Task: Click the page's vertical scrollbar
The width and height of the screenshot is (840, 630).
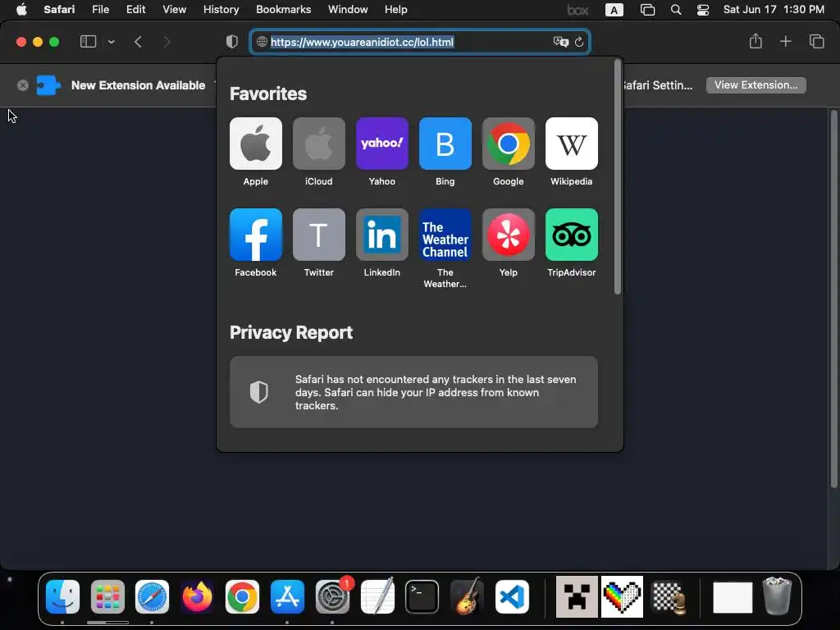Action: (833, 299)
